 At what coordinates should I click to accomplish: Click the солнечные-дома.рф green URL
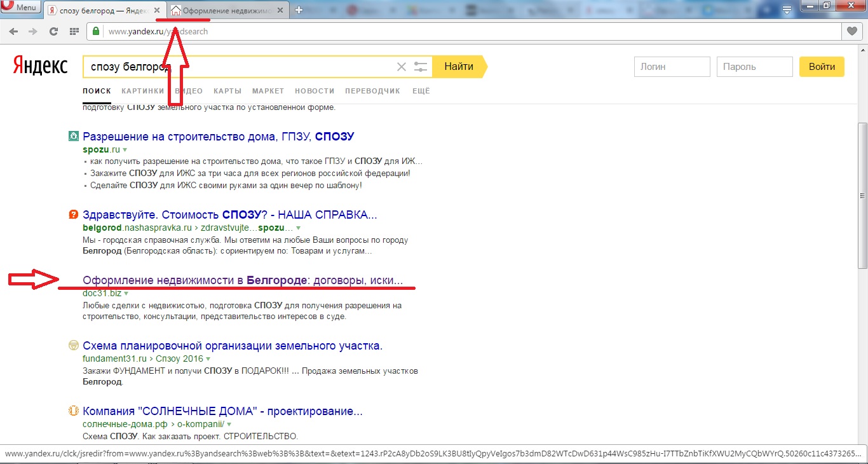(124, 424)
